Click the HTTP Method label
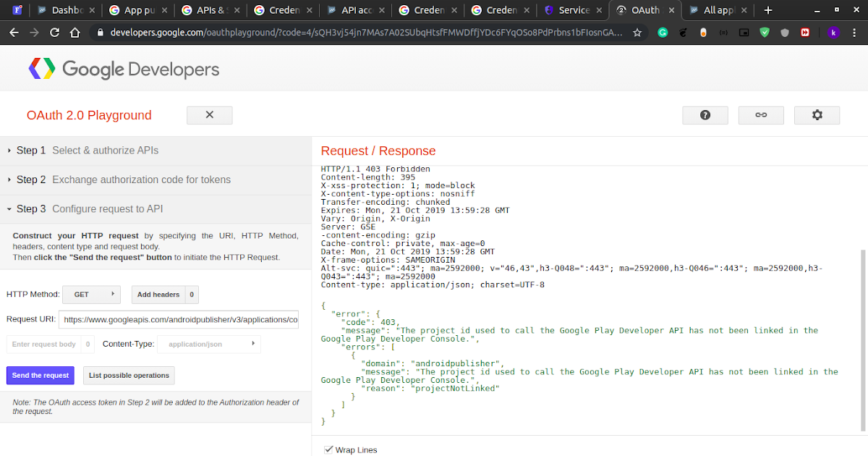Image resolution: width=868 pixels, height=456 pixels. (x=33, y=295)
